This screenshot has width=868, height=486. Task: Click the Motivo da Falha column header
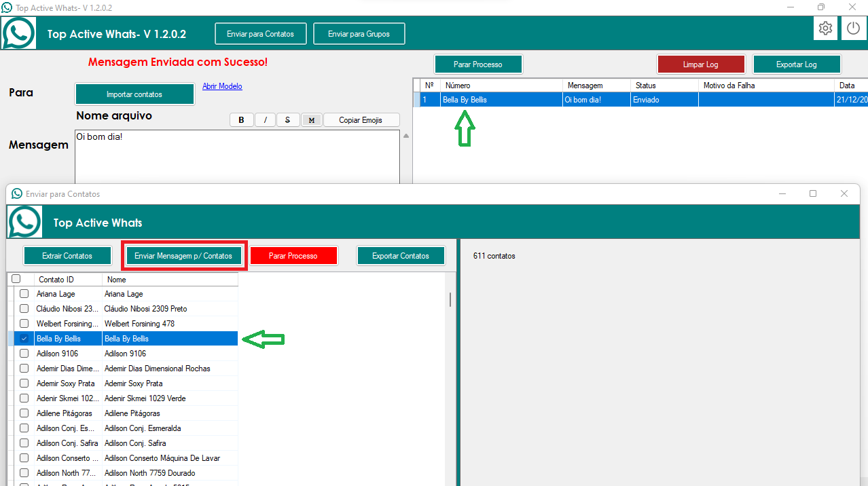click(x=767, y=86)
